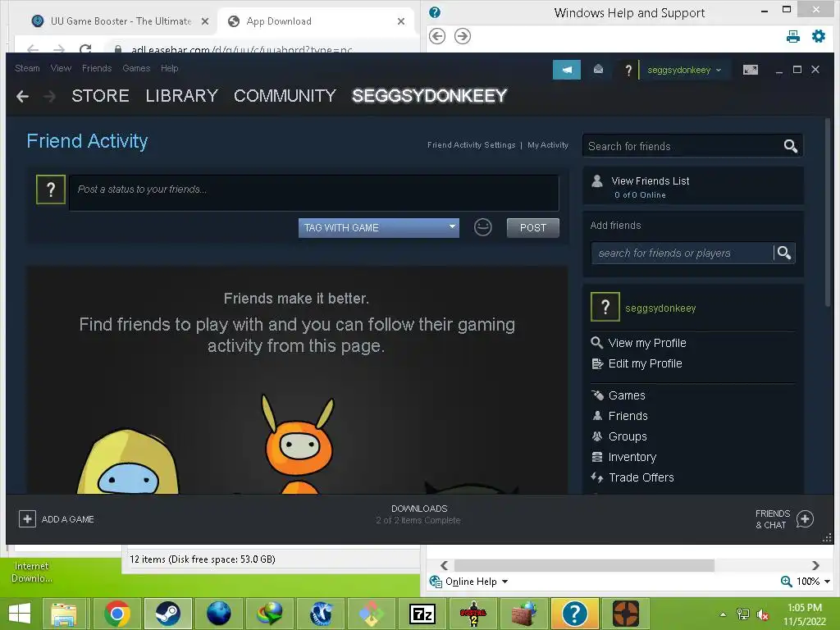Click the Help window horizontal scrollbar
840x630 pixels.
click(x=584, y=565)
